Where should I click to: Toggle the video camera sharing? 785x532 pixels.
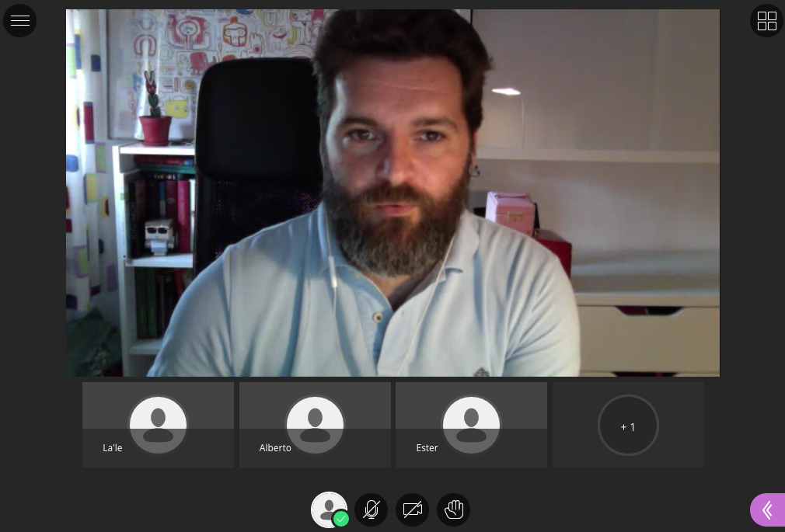413,510
